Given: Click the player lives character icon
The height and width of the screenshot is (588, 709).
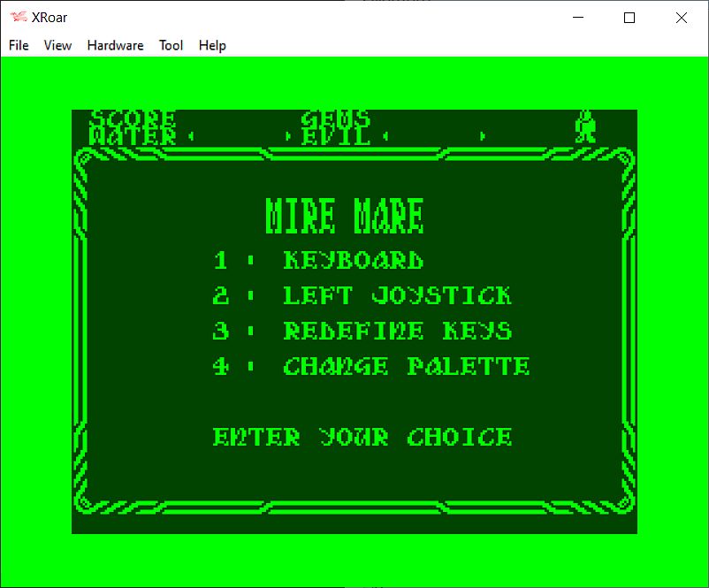Looking at the screenshot, I should click(x=584, y=127).
